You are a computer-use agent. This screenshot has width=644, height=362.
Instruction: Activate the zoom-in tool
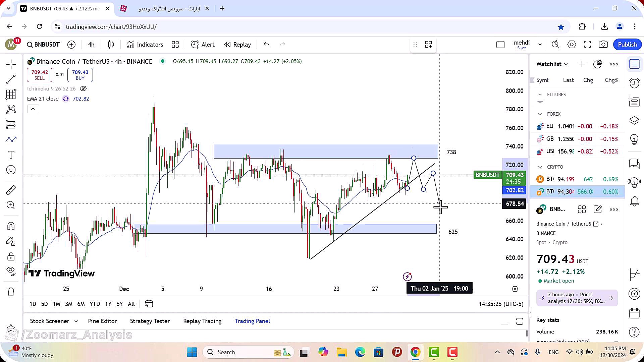click(x=11, y=205)
